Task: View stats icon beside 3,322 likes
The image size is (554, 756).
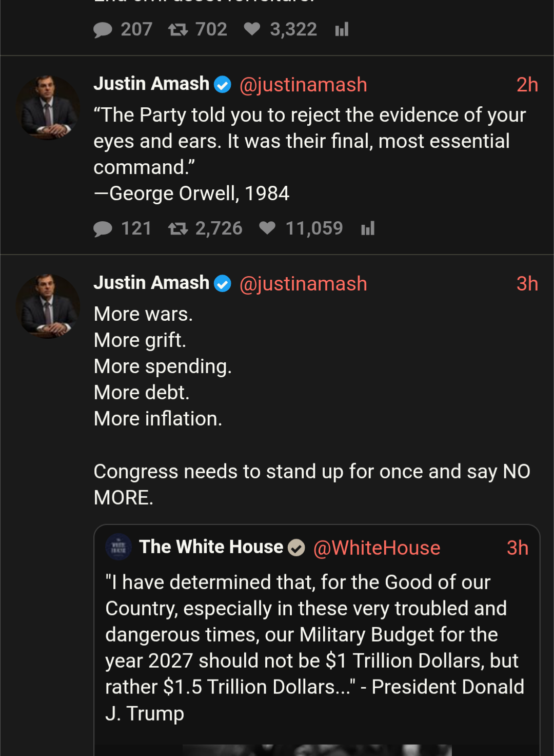Action: pyautogui.click(x=342, y=30)
